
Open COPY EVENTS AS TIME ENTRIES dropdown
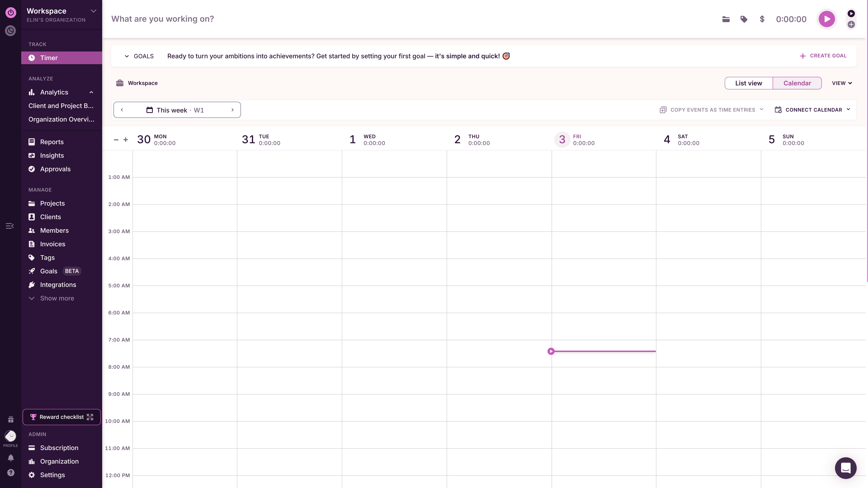712,110
